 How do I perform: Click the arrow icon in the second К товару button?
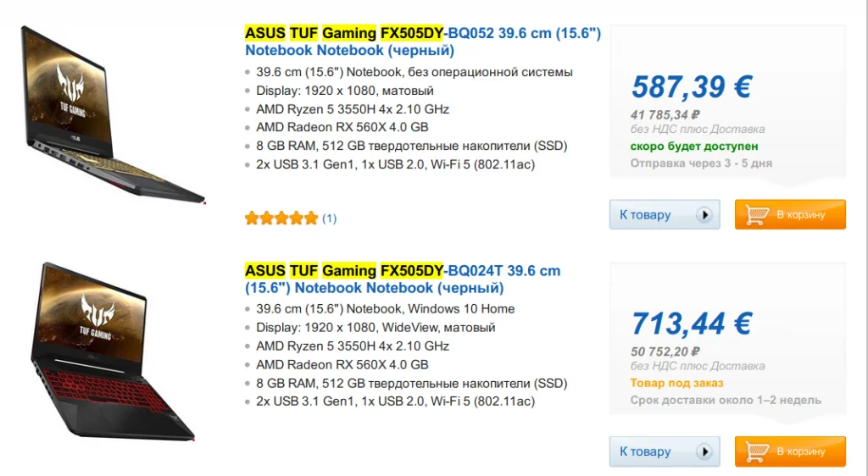704,451
